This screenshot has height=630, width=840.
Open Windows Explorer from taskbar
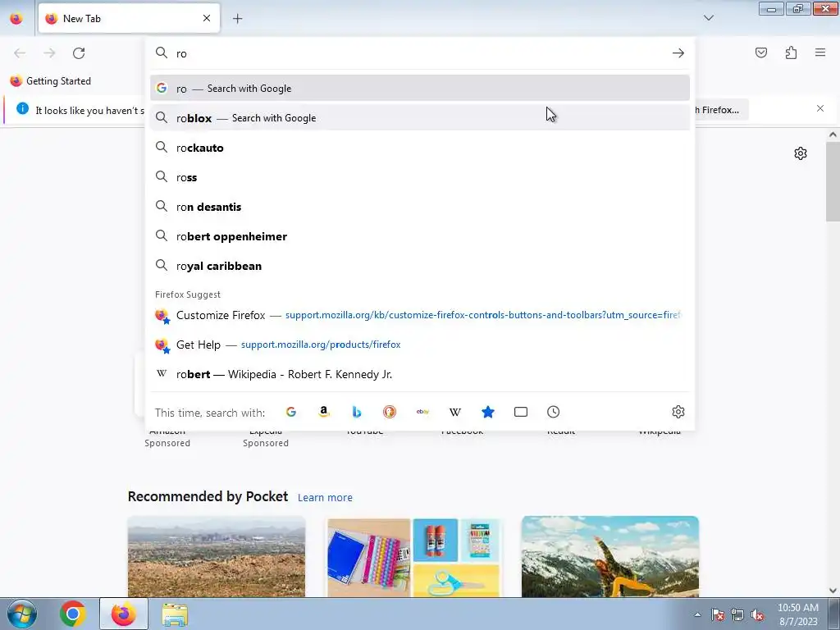175,614
